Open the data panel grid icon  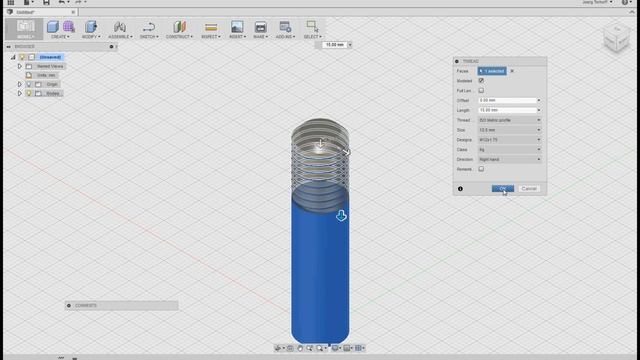point(11,2)
